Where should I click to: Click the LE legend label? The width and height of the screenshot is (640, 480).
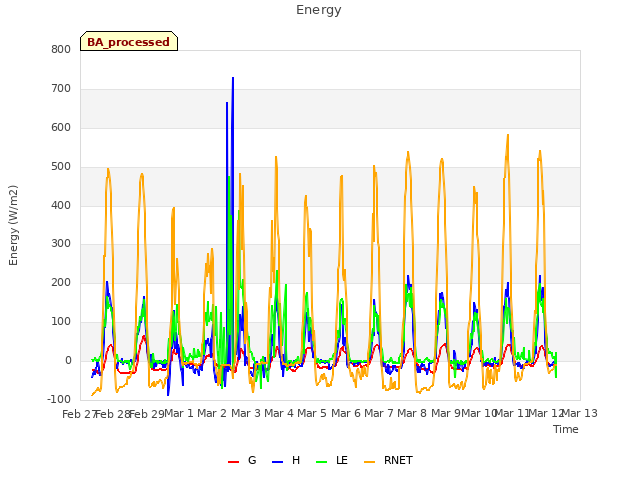point(342,460)
